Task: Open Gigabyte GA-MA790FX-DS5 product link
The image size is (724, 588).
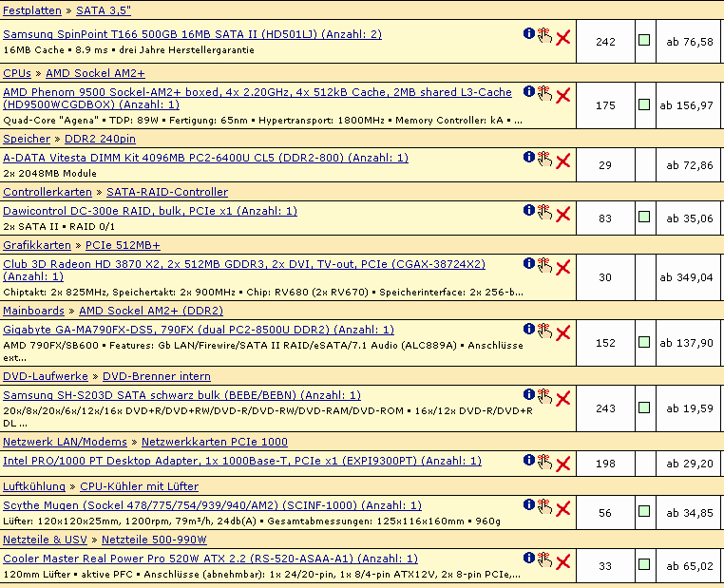Action: tap(199, 330)
